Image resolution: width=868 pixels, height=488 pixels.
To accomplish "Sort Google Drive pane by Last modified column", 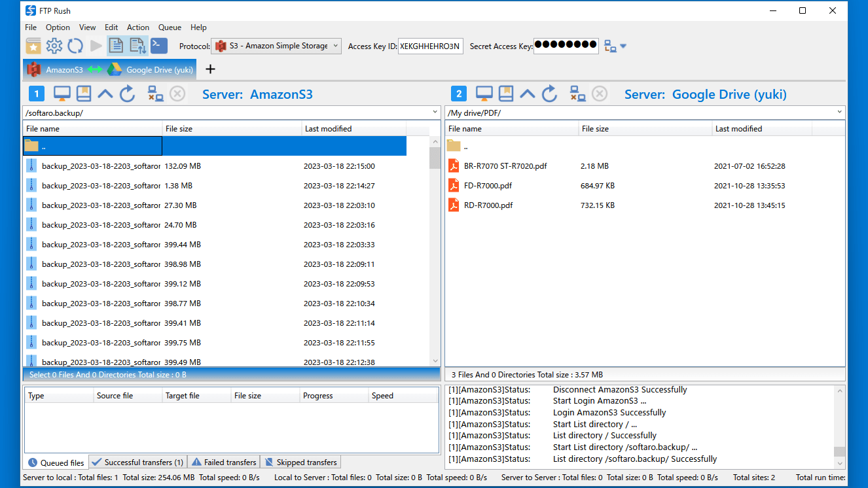I will (x=762, y=129).
